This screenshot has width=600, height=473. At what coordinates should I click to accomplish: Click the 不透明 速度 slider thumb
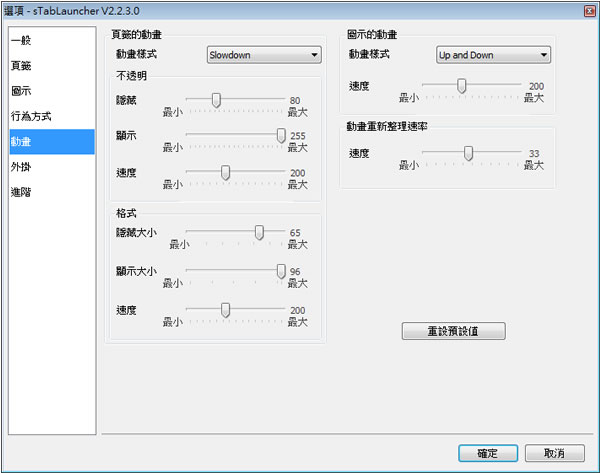pyautogui.click(x=225, y=173)
